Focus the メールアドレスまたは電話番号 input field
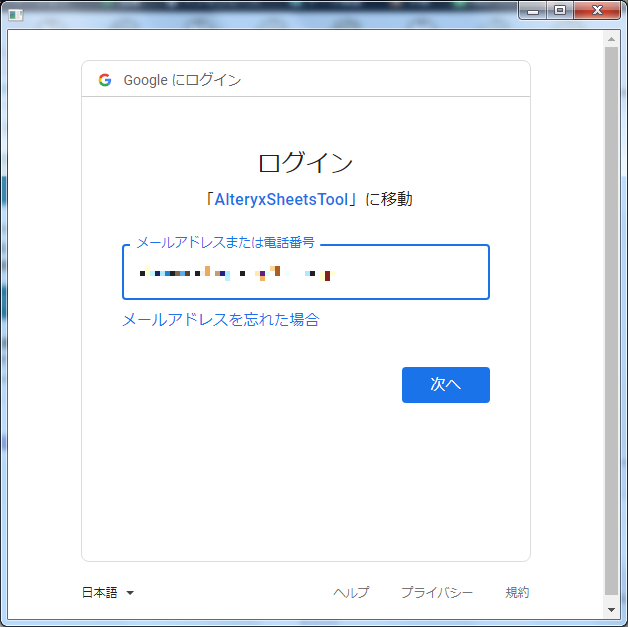Screen dimensions: 628x627 (306, 272)
